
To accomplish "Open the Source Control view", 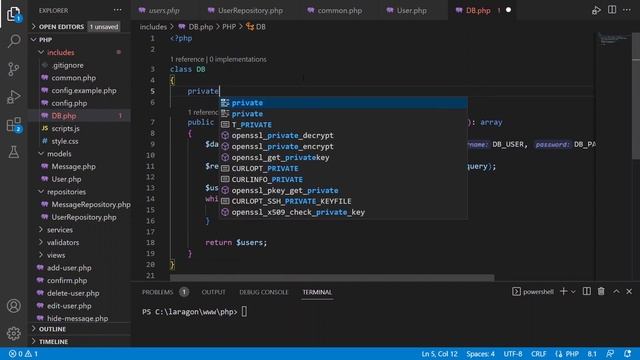I will 13,69.
